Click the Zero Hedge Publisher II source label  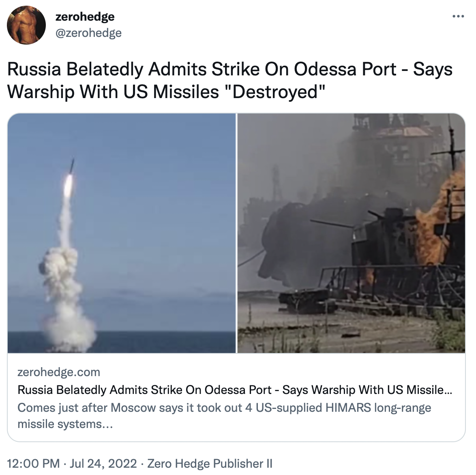(210, 464)
